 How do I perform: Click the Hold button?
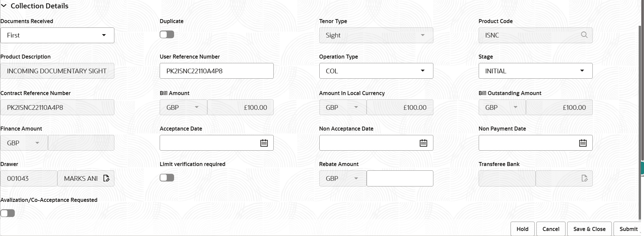click(522, 229)
